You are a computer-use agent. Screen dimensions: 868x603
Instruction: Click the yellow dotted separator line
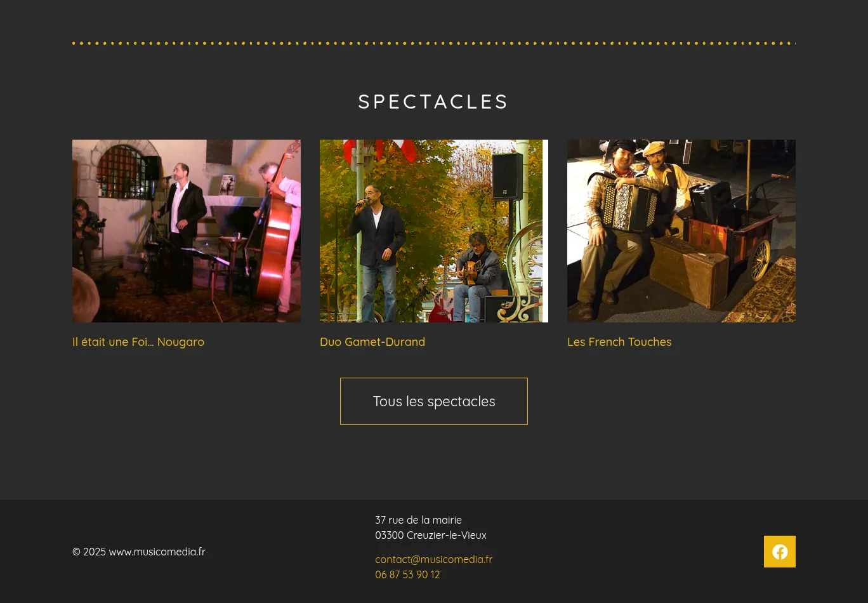click(x=434, y=43)
